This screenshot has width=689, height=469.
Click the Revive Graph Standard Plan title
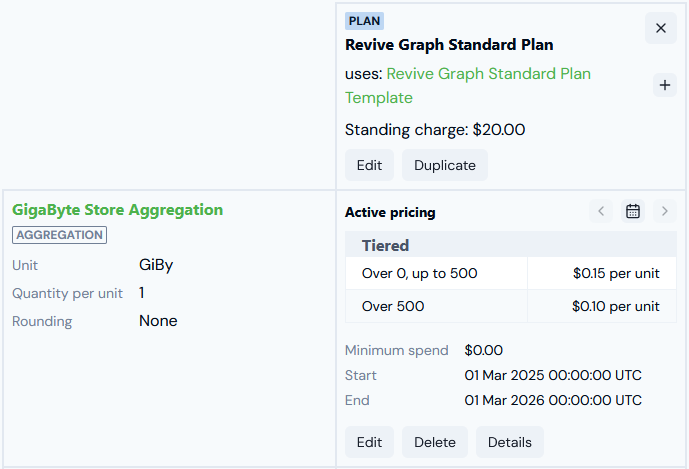(x=449, y=45)
